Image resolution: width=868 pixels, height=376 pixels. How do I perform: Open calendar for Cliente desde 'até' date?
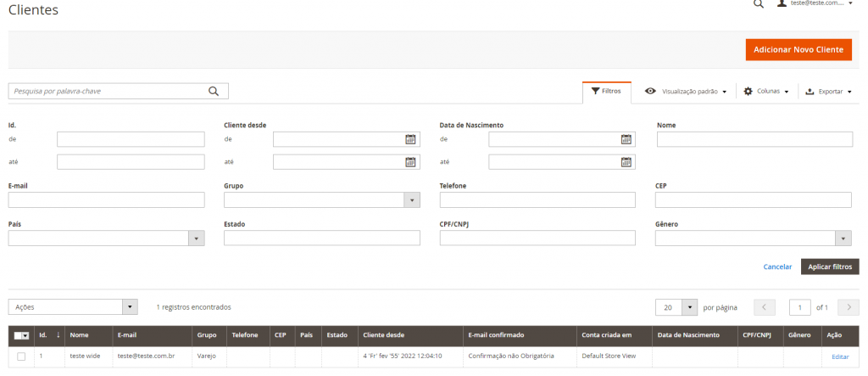click(410, 162)
